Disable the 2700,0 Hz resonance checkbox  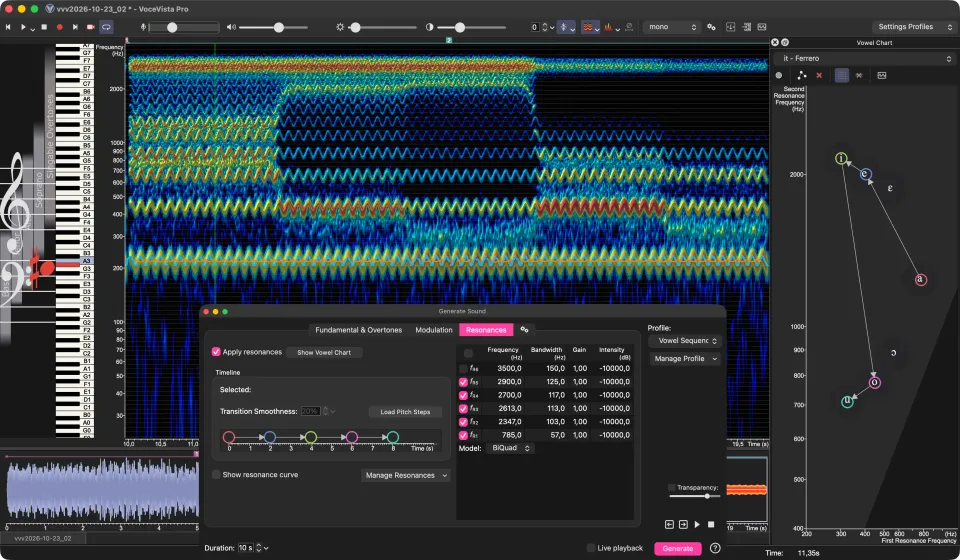pyautogui.click(x=463, y=395)
